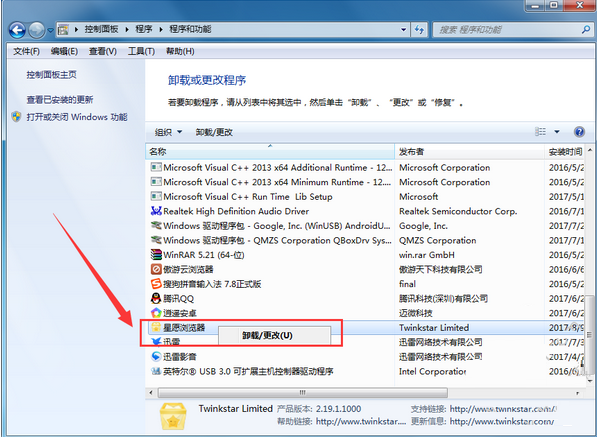Image resolution: width=597 pixels, height=437 pixels.
Task: Open the 查看已安装的更新 link
Action: point(60,100)
